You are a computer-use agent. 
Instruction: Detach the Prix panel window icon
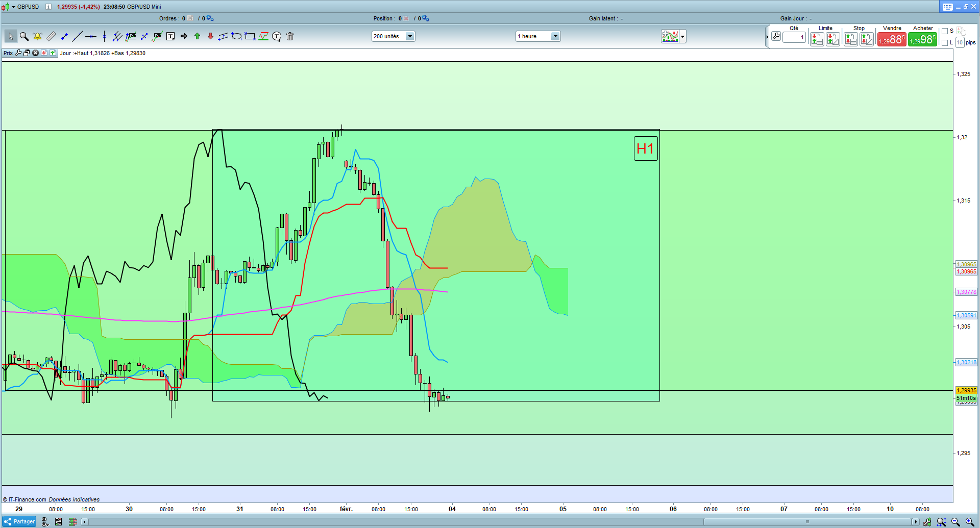(27, 53)
